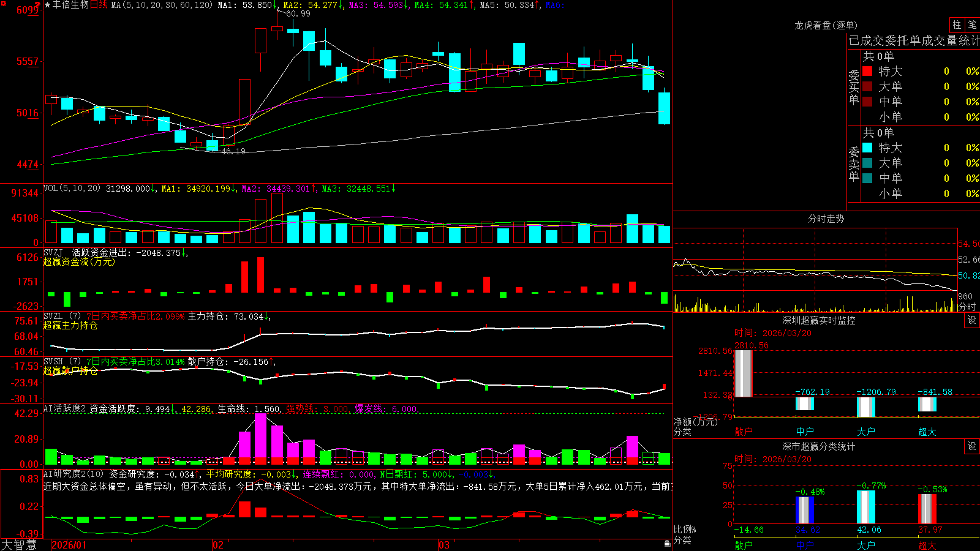Image resolution: width=980 pixels, height=551 pixels.
Task: Click the star icon before 丰倍生物
Action: pos(47,5)
